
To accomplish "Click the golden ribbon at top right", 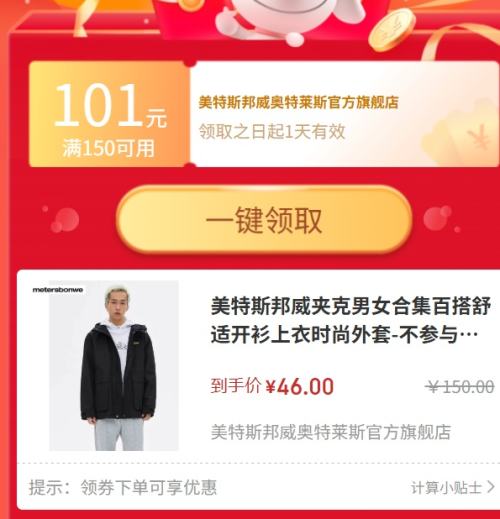I will (x=460, y=40).
